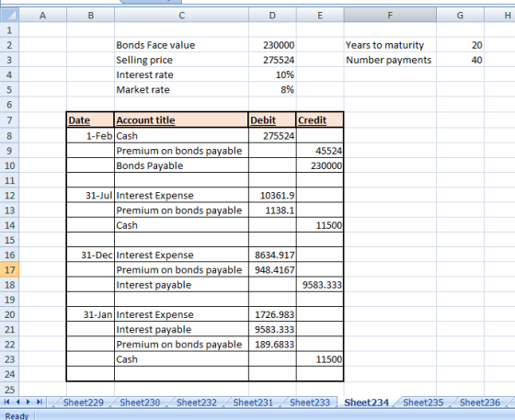The image size is (515, 420).
Task: Select the debit cell 1726.983
Action: (272, 314)
